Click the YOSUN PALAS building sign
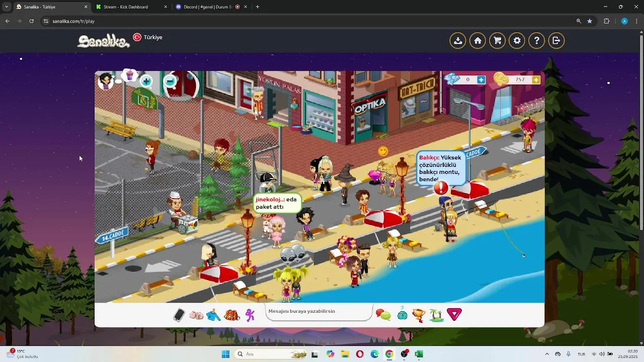644x362 pixels. tap(280, 84)
